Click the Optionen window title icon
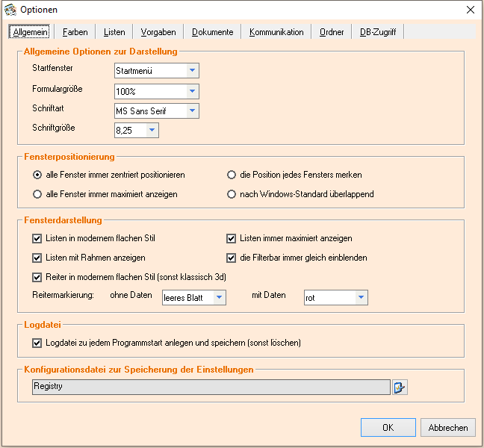This screenshot has height=448, width=484. 10,10
